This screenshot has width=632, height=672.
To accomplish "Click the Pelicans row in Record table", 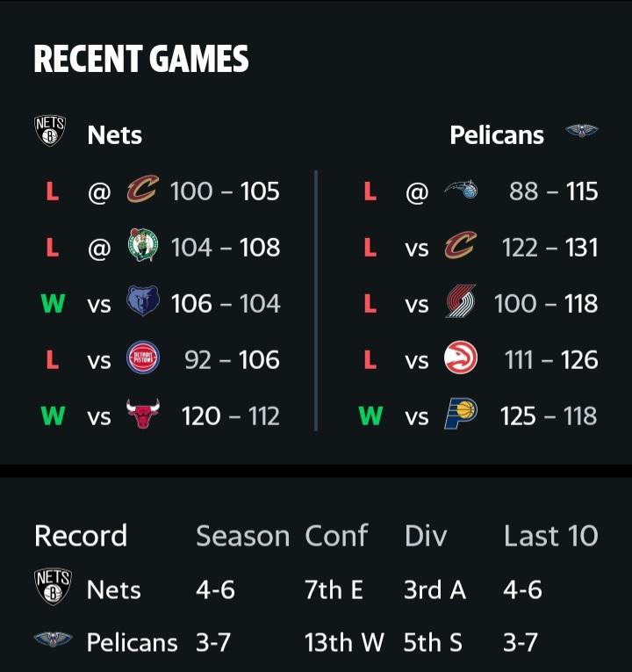I will coord(316,642).
